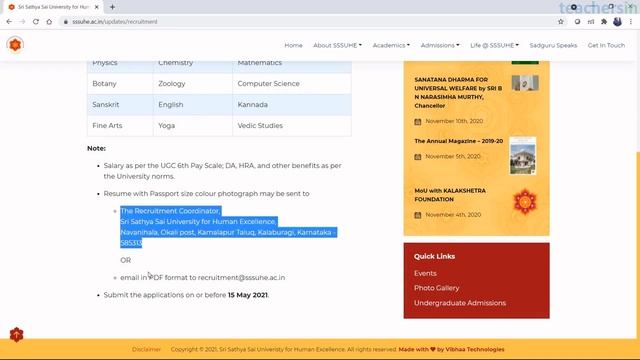This screenshot has width=640, height=360.
Task: Bookmark page with star icon
Action: [x=561, y=22]
